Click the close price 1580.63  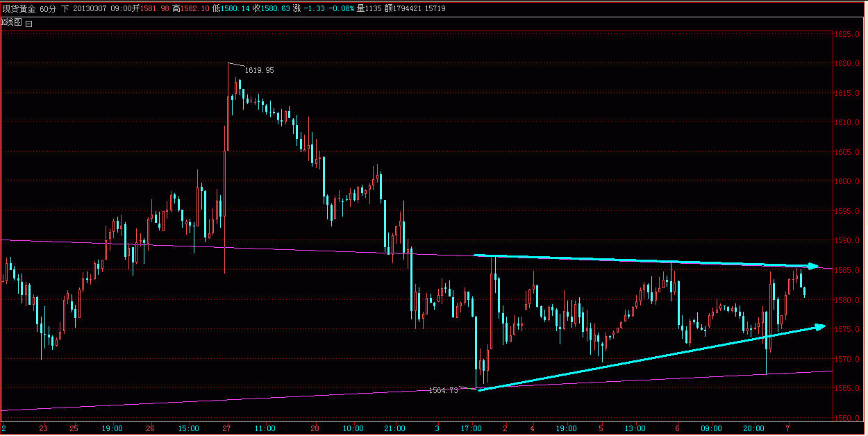click(x=274, y=8)
